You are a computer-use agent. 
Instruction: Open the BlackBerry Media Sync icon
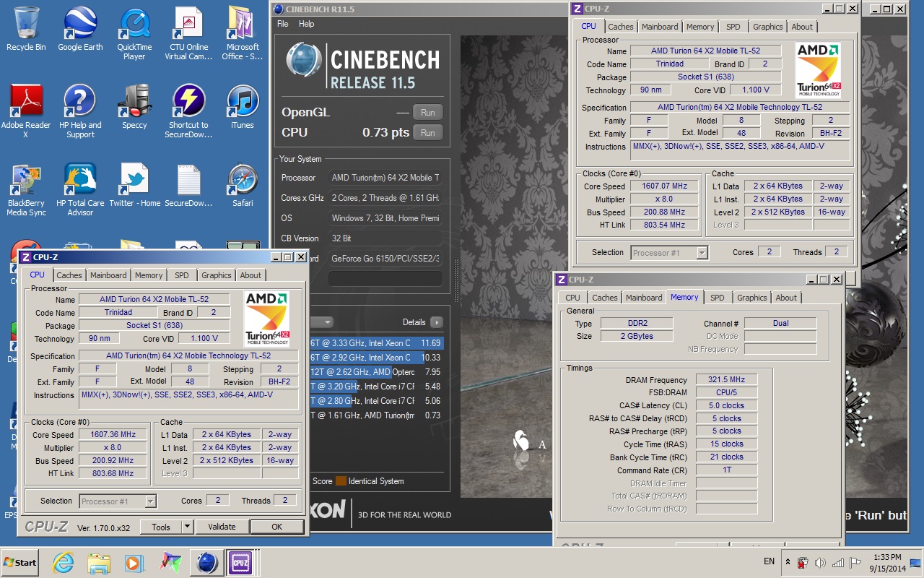26,189
